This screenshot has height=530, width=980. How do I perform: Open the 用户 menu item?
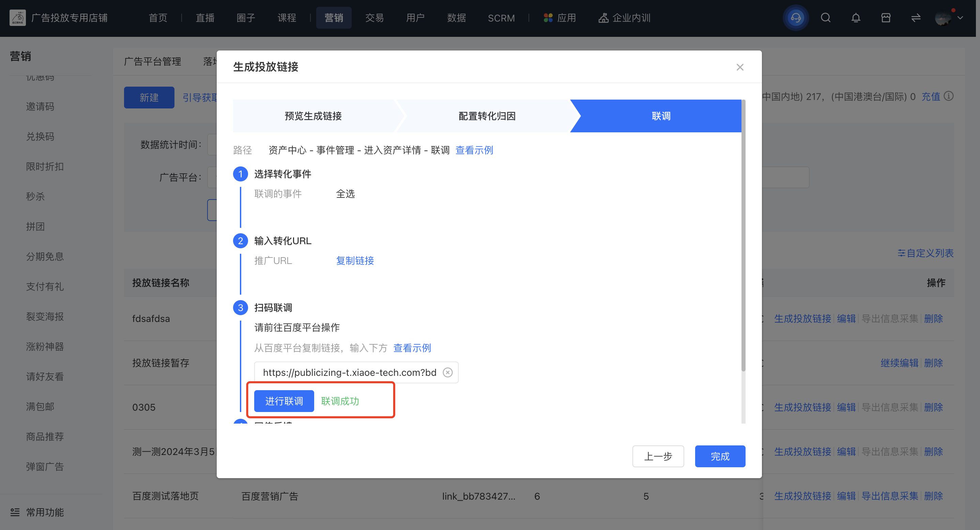coord(415,18)
